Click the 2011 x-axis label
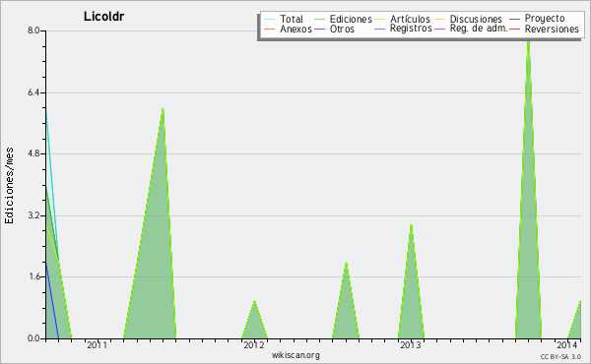 tap(97, 344)
